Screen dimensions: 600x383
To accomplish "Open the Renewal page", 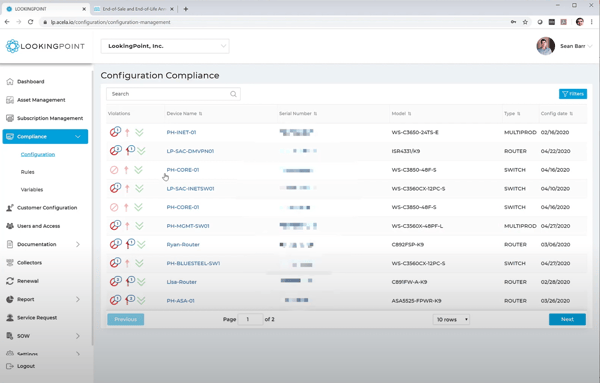I will pos(28,281).
